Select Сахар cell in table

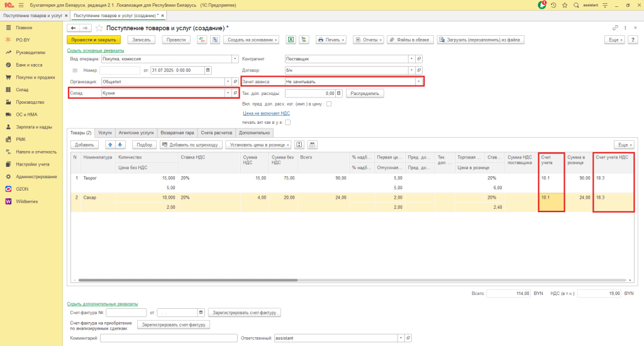pos(98,198)
